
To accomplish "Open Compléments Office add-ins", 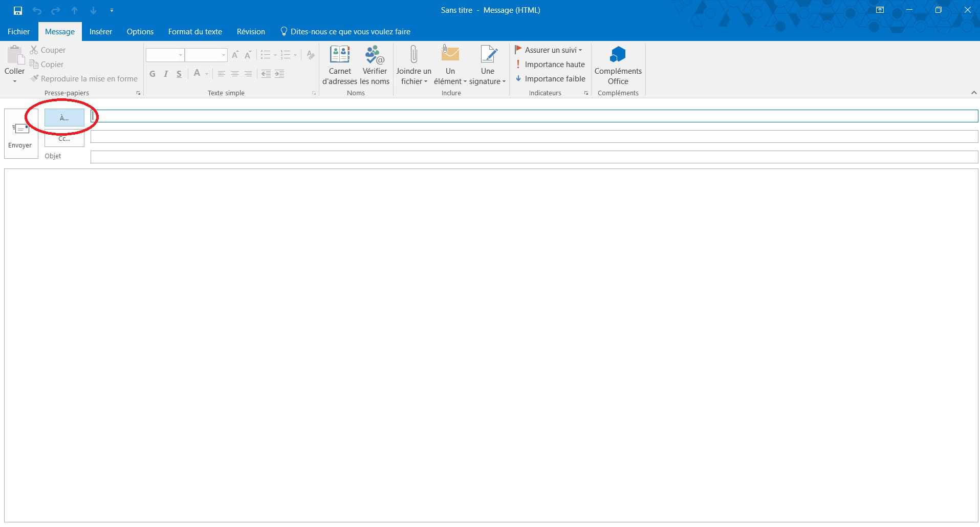I will pyautogui.click(x=618, y=65).
